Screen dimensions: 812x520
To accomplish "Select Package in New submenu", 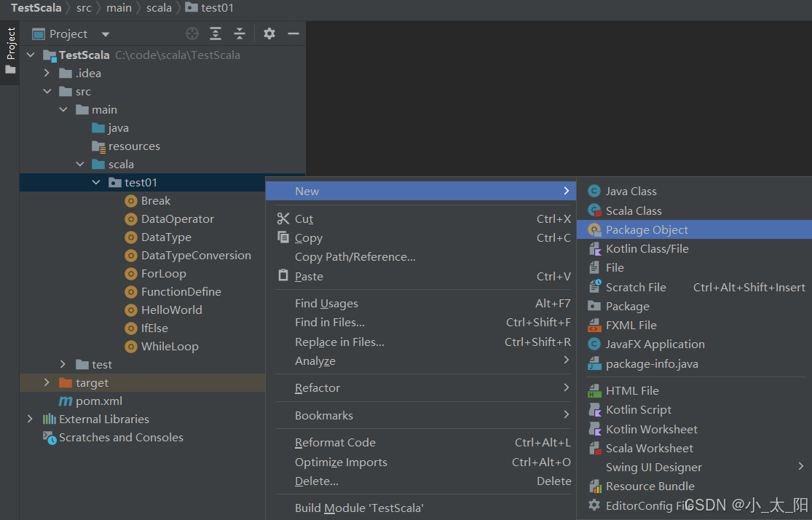I will pyautogui.click(x=694, y=306).
